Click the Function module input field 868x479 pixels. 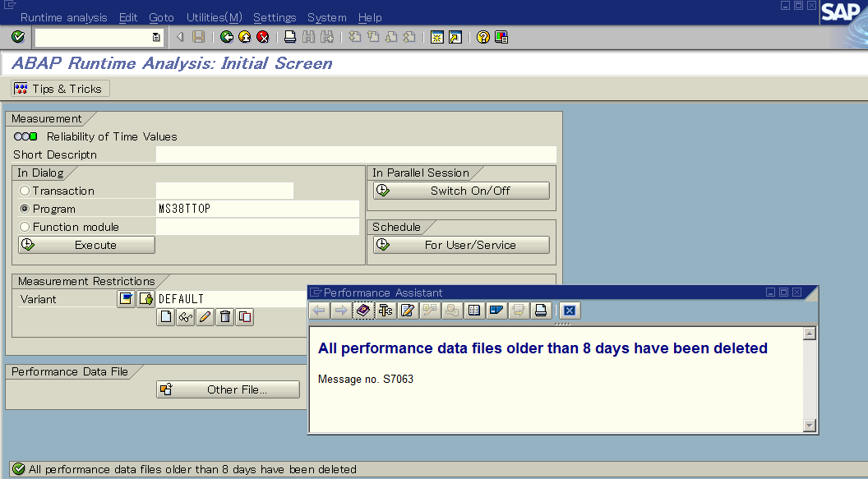pos(257,227)
